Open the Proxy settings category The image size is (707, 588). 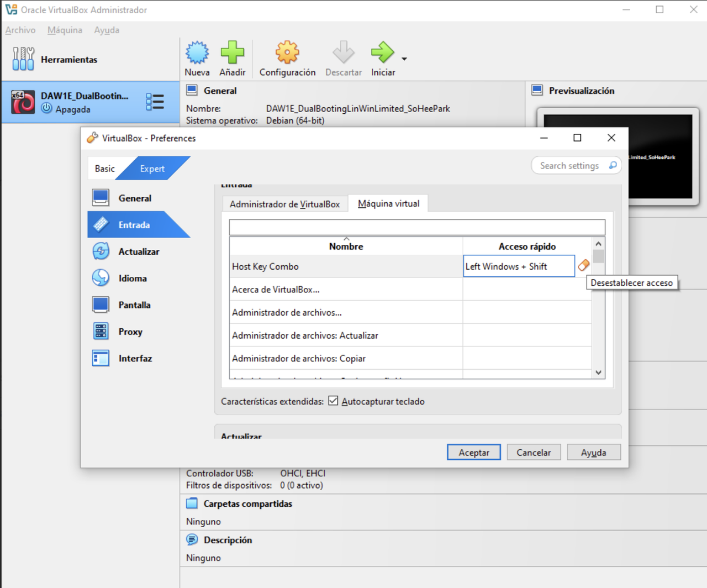point(101,331)
